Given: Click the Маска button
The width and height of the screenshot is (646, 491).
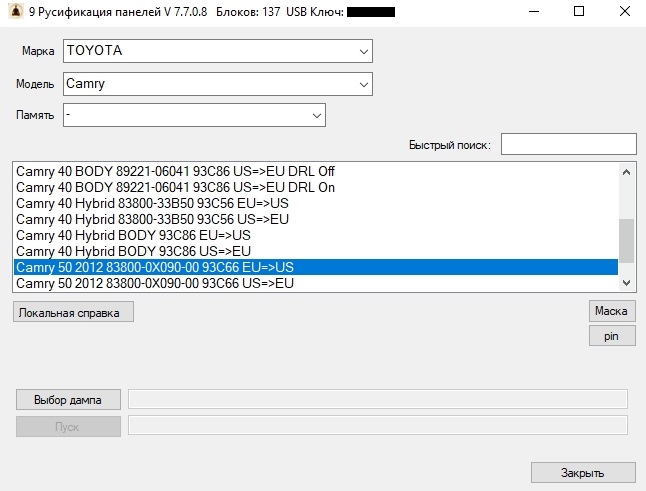Looking at the screenshot, I should pyautogui.click(x=612, y=311).
